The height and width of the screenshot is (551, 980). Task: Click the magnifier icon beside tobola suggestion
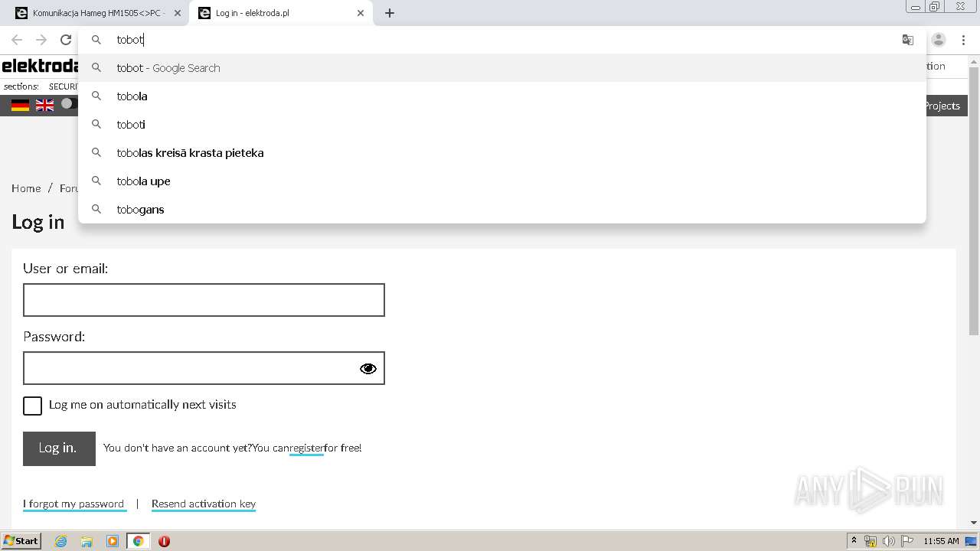coord(96,96)
